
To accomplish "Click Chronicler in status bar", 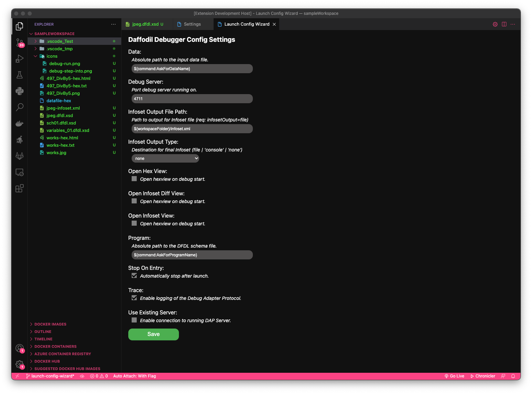I will [x=483, y=376].
